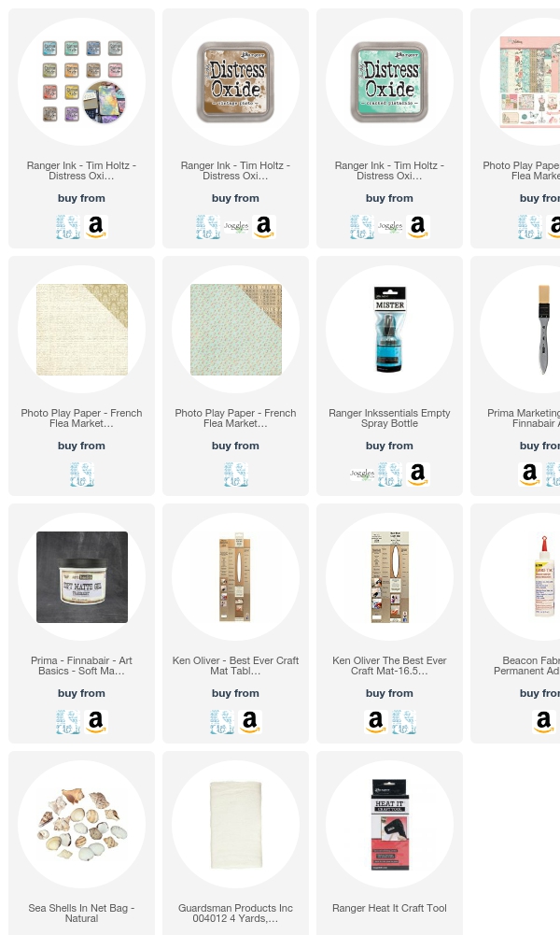The image size is (560, 935).
Task: Click the Amazon icon for Prima Soft Matte Gel
Action: 96,721
